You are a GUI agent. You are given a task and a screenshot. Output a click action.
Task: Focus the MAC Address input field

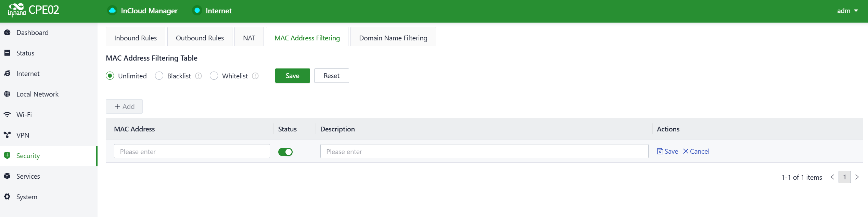pyautogui.click(x=192, y=151)
